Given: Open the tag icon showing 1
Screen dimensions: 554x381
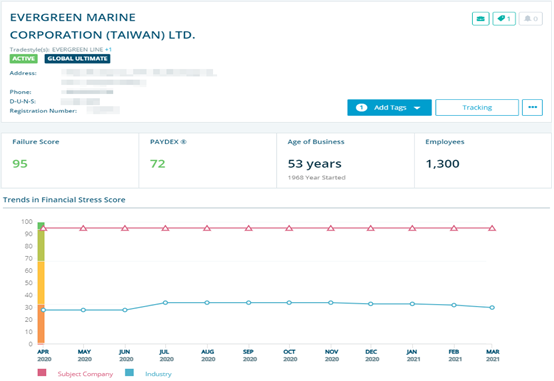Looking at the screenshot, I should 504,19.
